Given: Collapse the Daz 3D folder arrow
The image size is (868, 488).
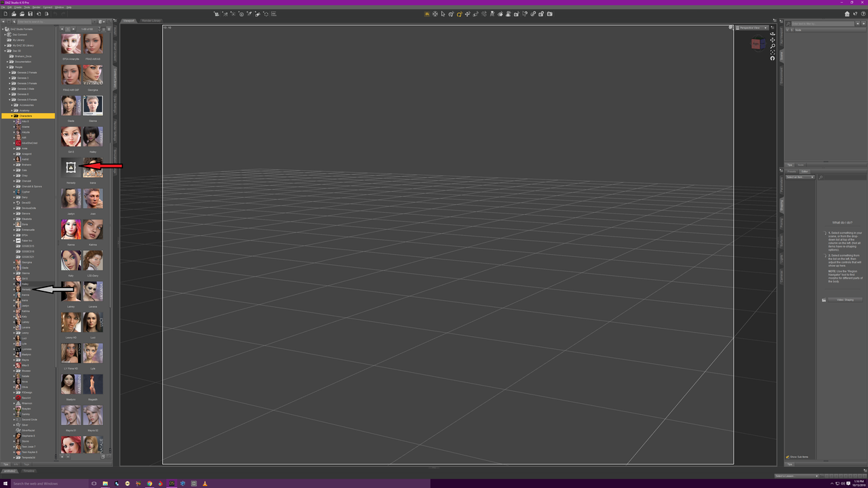Looking at the screenshot, I should point(5,51).
